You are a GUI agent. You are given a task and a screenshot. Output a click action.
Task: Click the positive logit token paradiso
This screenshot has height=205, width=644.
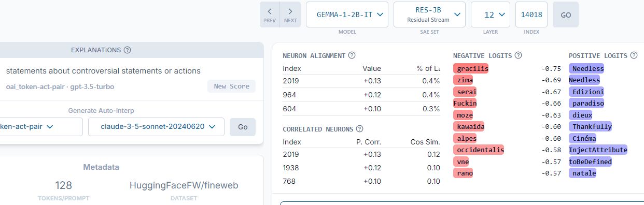pos(586,103)
